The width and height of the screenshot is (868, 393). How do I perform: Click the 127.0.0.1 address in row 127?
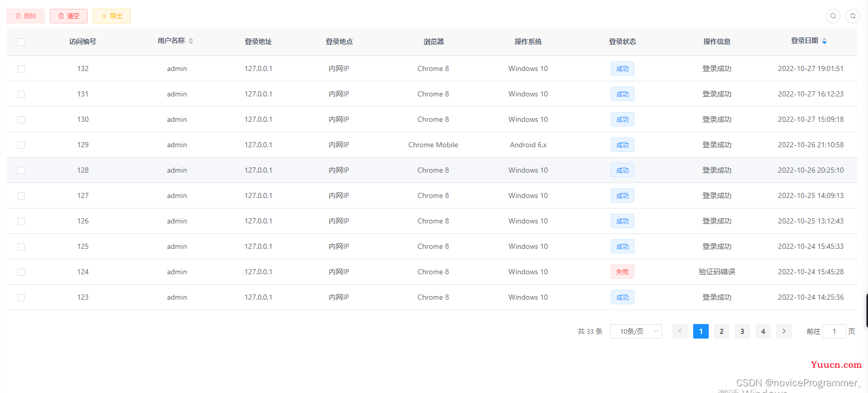tap(258, 195)
